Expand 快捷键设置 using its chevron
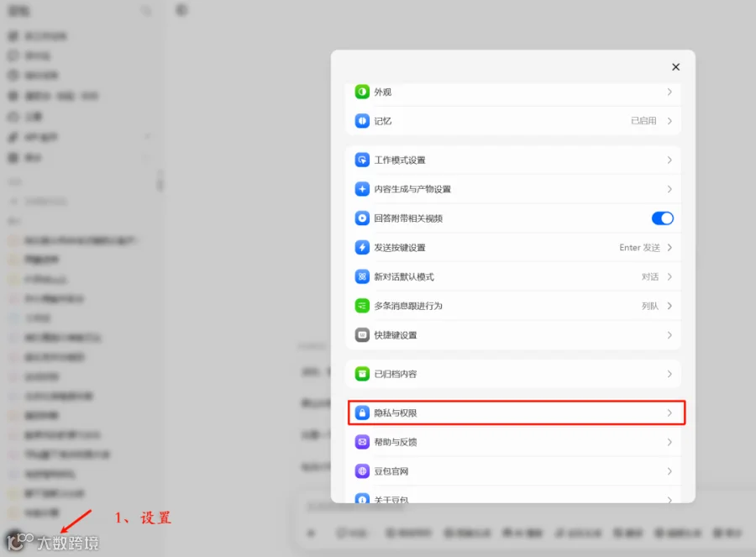Viewport: 756px width, 557px height. click(x=669, y=335)
